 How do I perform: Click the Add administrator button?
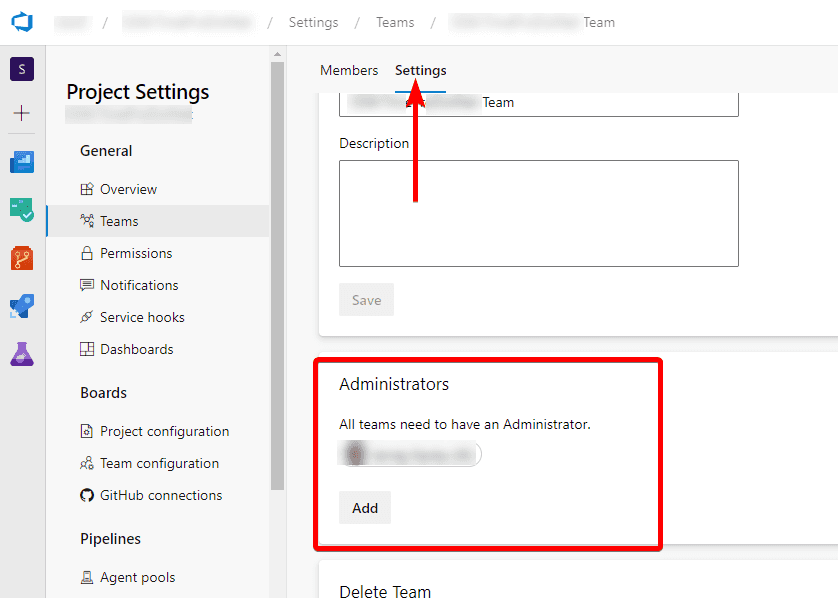click(365, 508)
